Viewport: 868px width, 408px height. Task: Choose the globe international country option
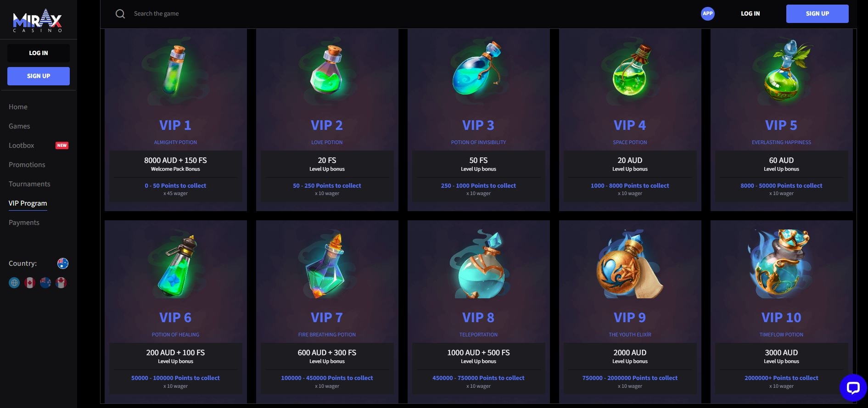point(14,283)
